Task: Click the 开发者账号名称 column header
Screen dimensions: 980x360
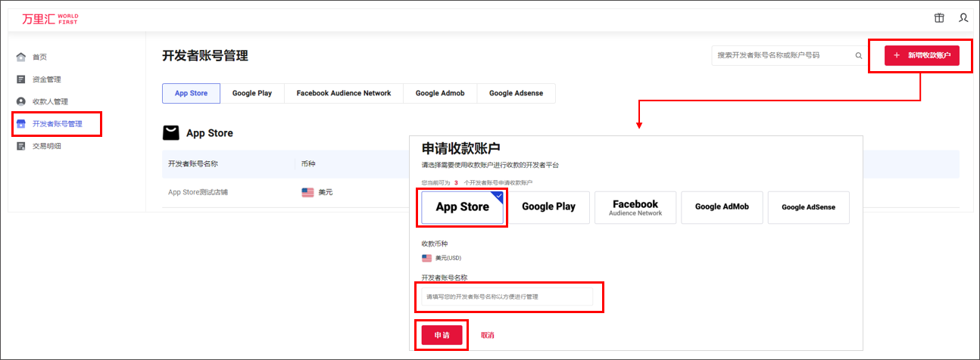Action: tap(193, 163)
